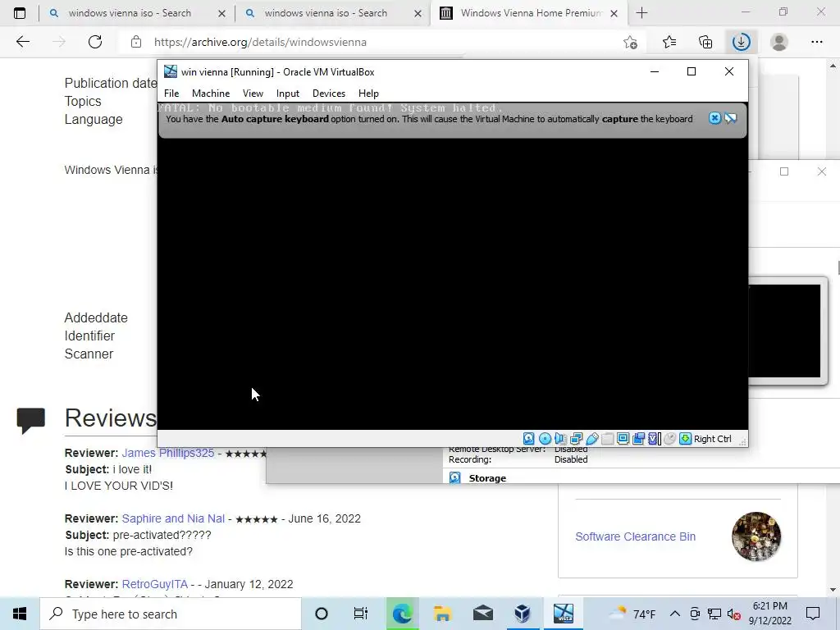Open the VirtualBox Input menu
The height and width of the screenshot is (630, 840).
pos(288,94)
